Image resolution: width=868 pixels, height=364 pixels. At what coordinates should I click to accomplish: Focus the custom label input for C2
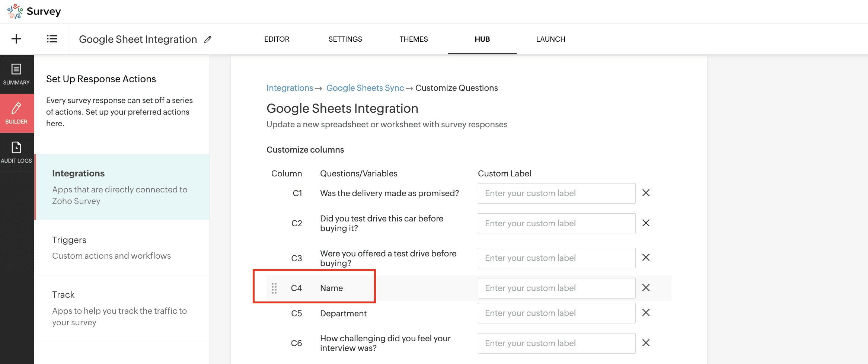tap(556, 223)
